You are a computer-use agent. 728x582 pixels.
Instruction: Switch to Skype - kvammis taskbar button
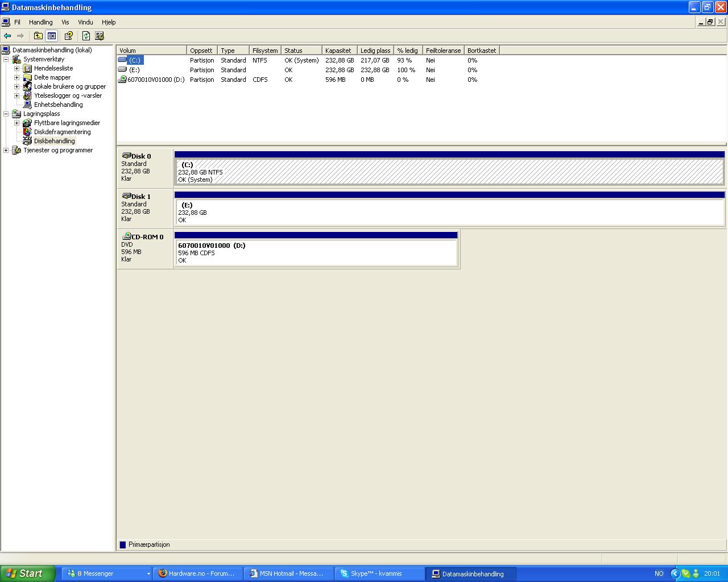click(379, 573)
